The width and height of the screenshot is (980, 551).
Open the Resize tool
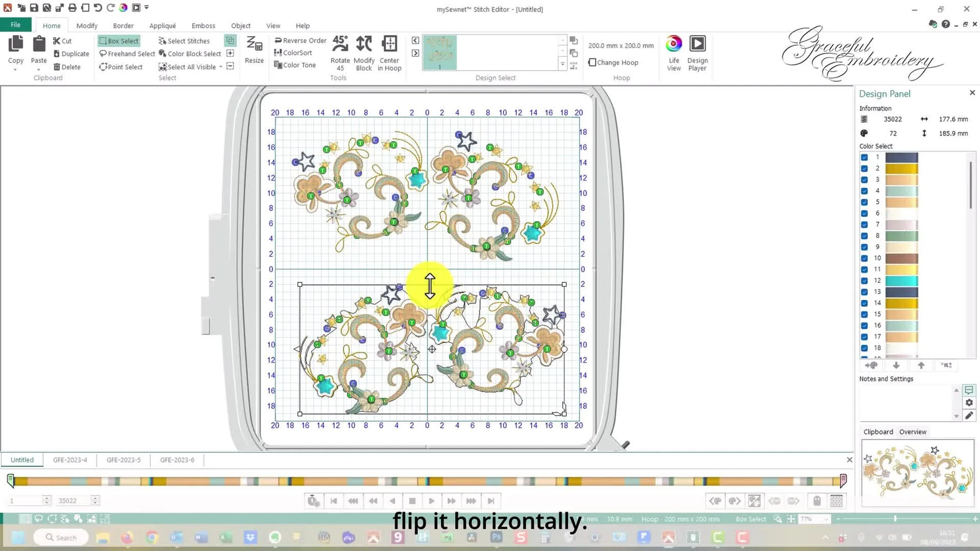[x=254, y=50]
